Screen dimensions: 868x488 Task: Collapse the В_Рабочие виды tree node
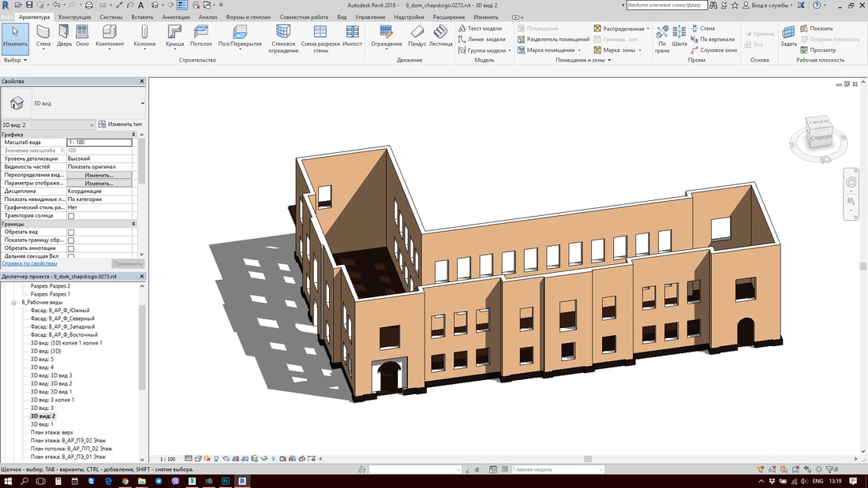click(14, 302)
